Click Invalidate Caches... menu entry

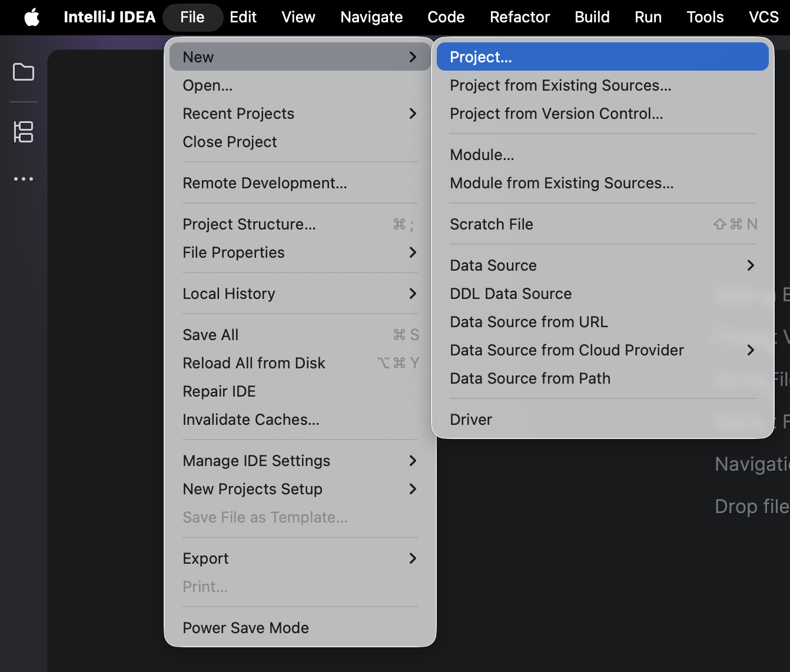click(x=251, y=420)
